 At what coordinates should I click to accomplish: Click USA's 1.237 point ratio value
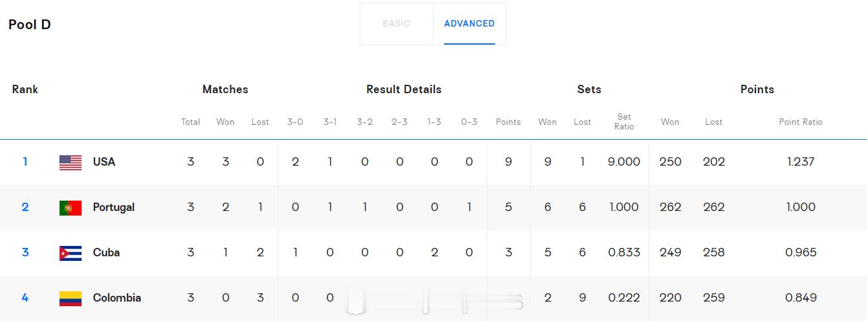(801, 162)
